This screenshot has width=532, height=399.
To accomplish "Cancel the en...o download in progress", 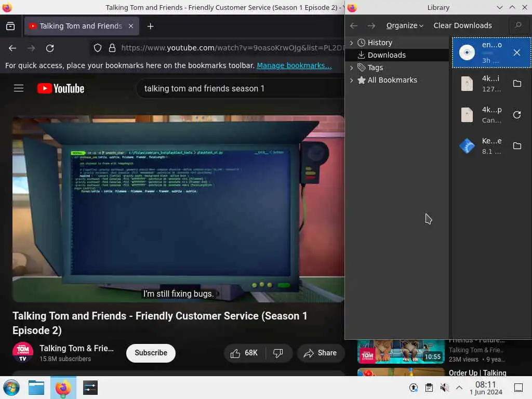I will click(x=517, y=52).
